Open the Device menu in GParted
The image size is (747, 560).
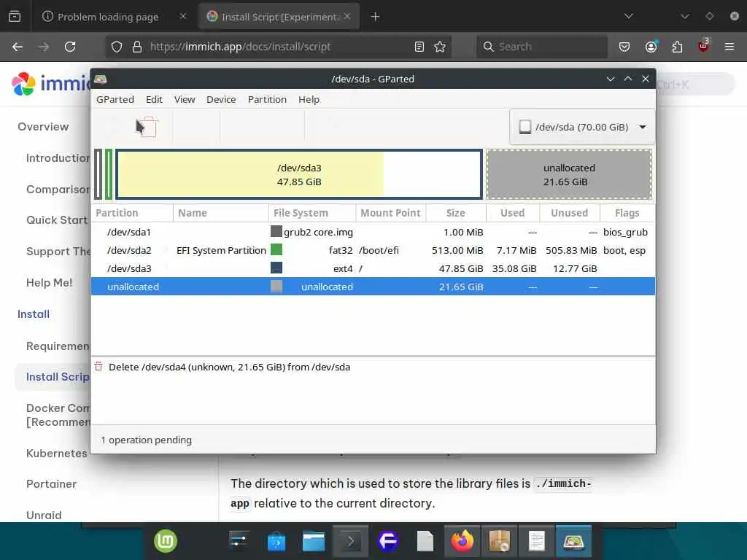tap(221, 99)
